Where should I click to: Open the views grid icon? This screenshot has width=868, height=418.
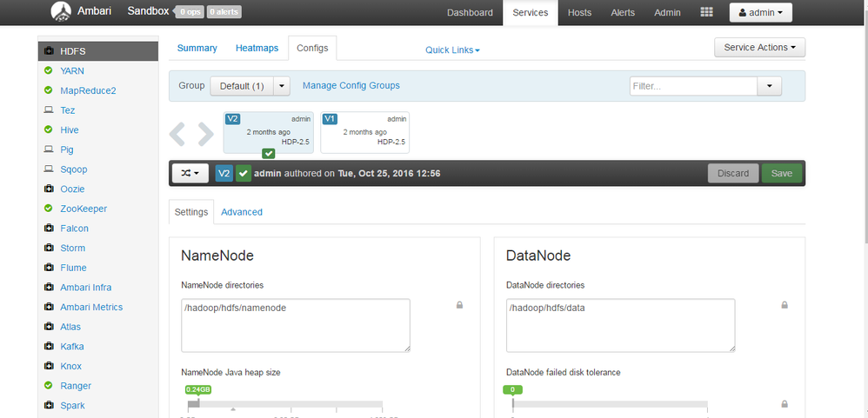pos(706,12)
